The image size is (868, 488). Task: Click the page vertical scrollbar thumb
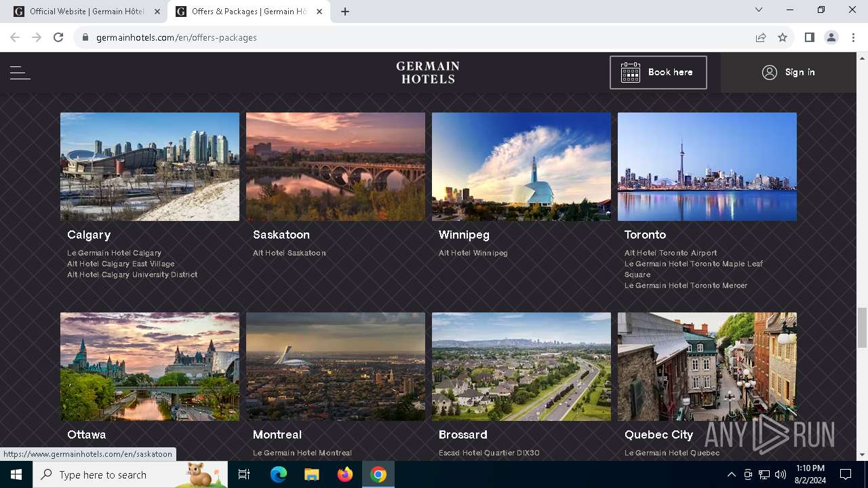[862, 327]
